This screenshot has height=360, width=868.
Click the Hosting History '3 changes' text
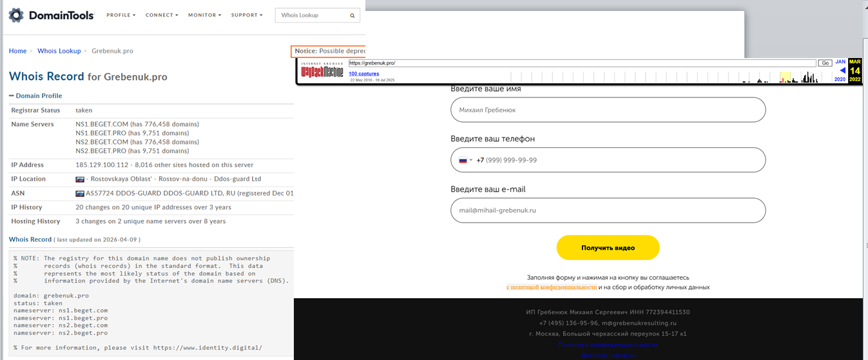point(151,221)
